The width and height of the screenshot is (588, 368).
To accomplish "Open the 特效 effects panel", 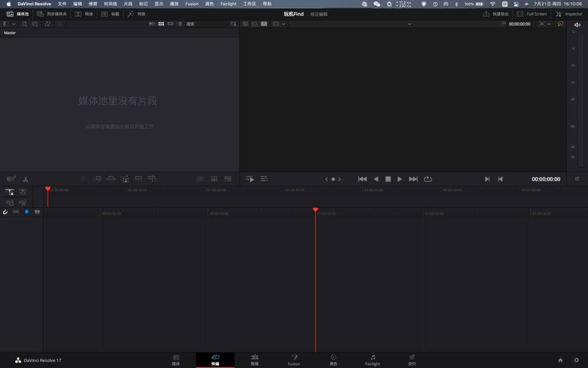I will [x=137, y=14].
